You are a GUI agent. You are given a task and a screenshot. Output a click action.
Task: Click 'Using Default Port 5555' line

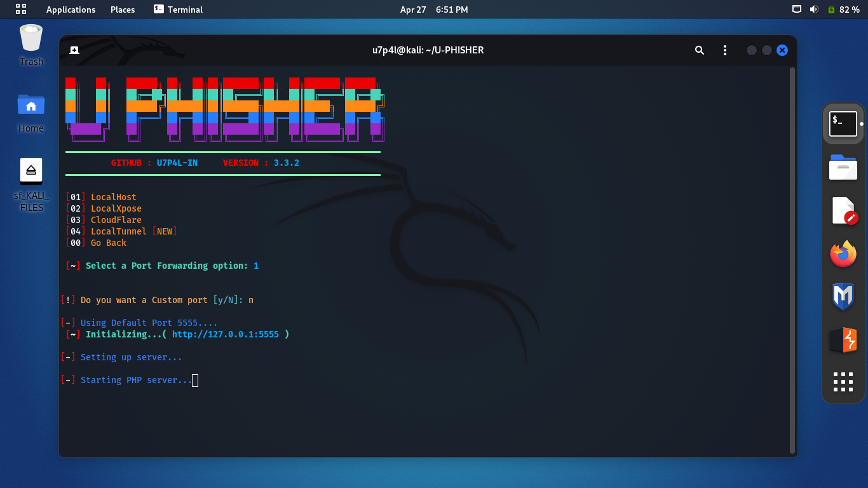pos(139,323)
